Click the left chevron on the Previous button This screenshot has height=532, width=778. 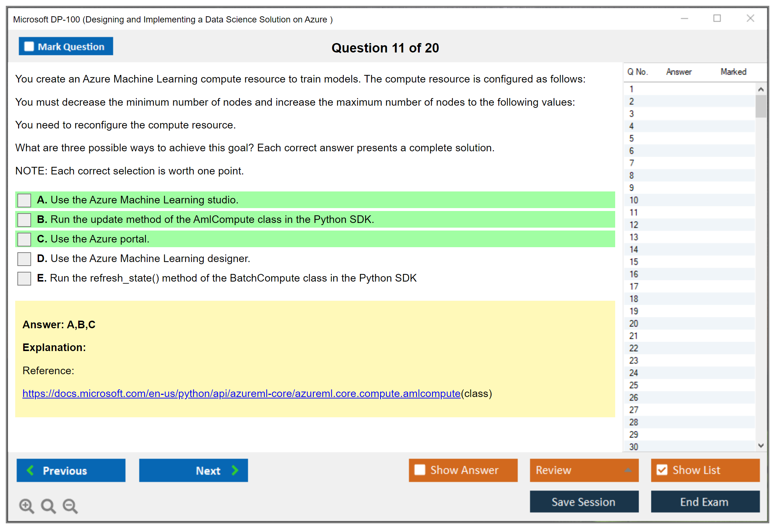(x=31, y=470)
